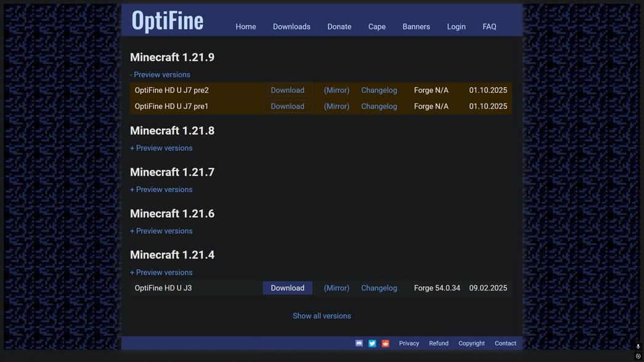Click Show all versions
This screenshot has height=362, width=644.
[x=322, y=315]
